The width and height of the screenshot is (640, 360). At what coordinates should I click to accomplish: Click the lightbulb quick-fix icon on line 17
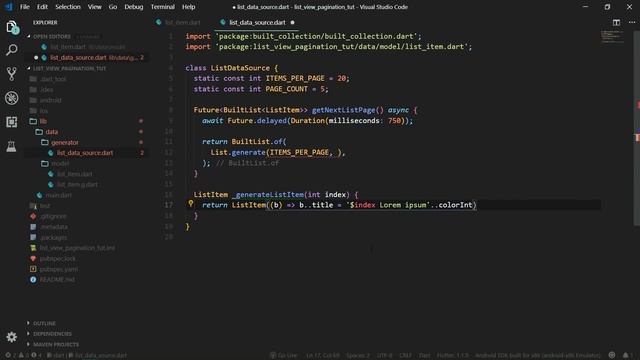(x=191, y=204)
